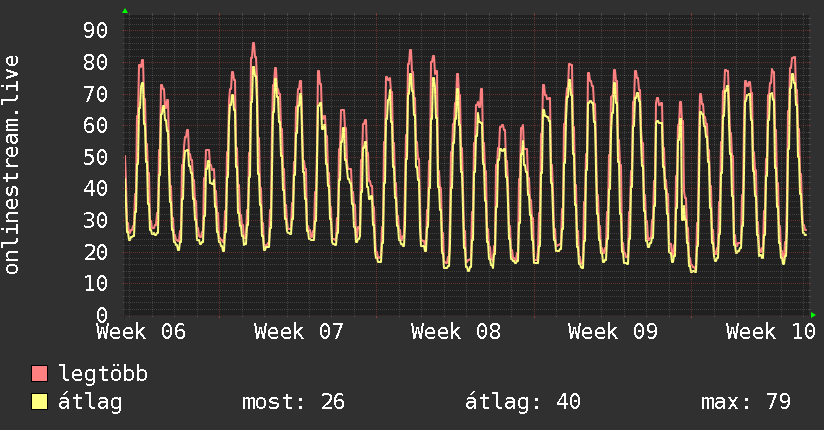Image resolution: width=824 pixels, height=430 pixels.
Task: Click the 70 y-axis label
Action: [96, 94]
